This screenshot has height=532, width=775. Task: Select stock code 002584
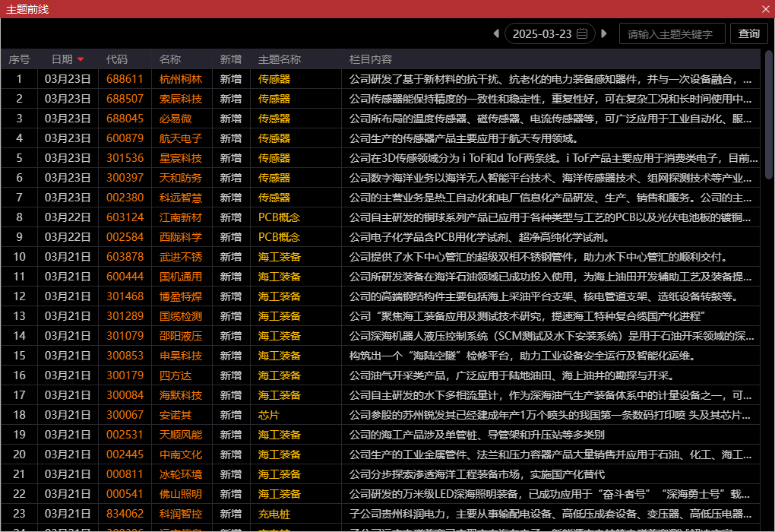pyautogui.click(x=125, y=237)
